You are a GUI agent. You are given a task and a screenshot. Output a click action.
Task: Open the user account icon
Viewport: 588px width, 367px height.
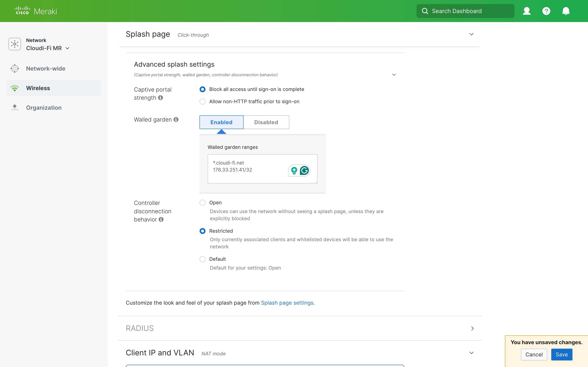pos(527,11)
